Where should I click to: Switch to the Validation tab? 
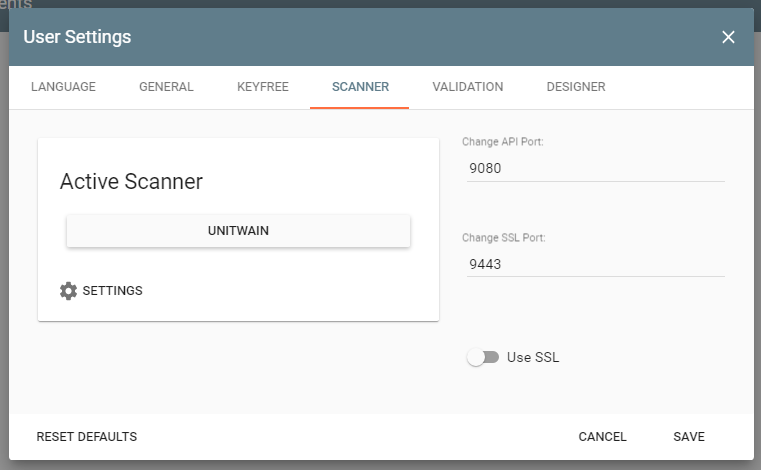point(467,87)
